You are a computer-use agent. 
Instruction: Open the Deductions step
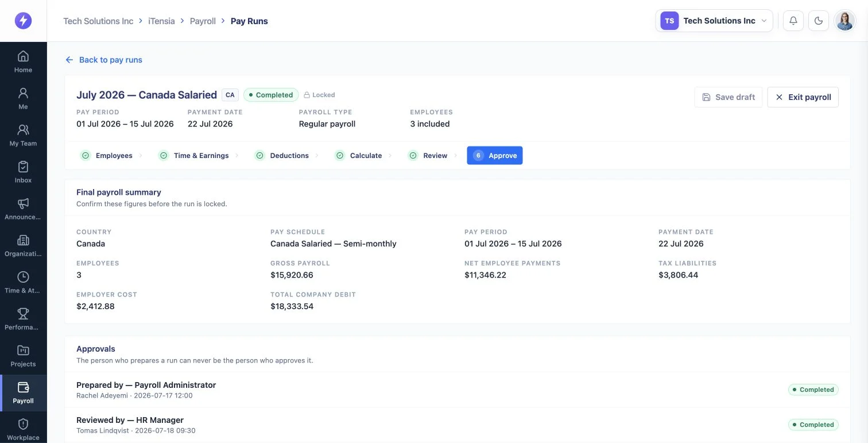(282, 156)
